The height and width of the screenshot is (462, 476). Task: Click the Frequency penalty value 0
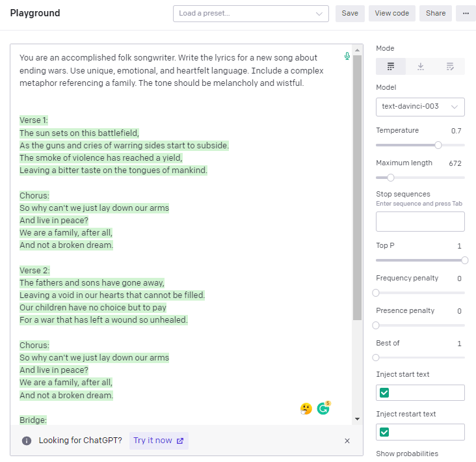pyautogui.click(x=459, y=279)
